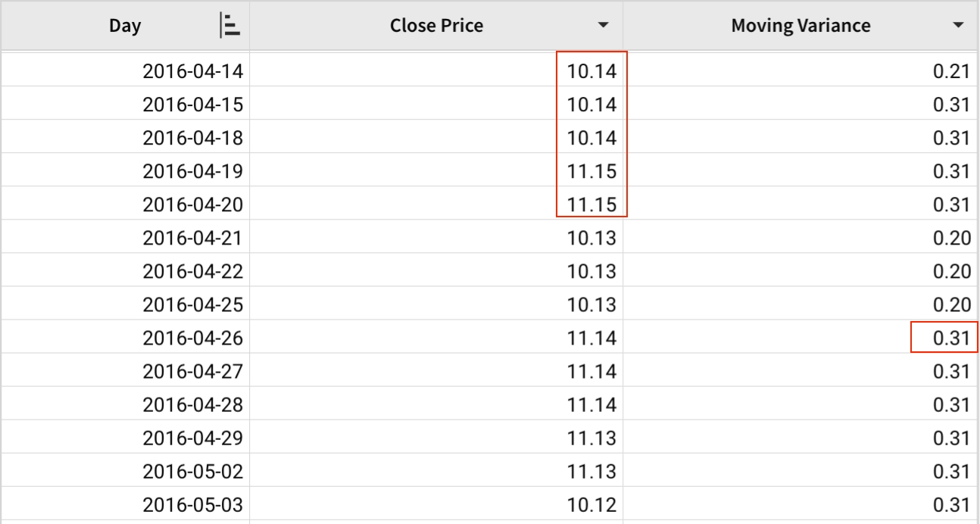Click the date cell 2016-04-19
The width and height of the screenshot is (980, 524).
pyautogui.click(x=192, y=172)
